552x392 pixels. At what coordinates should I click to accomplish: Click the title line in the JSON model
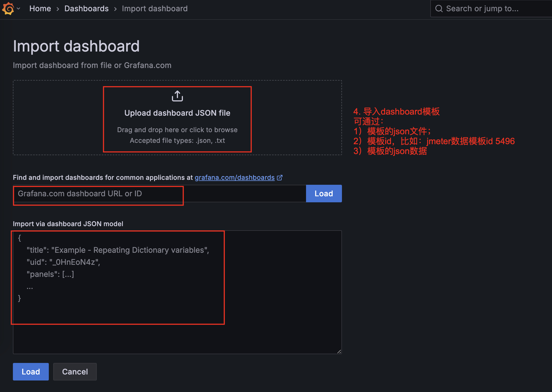pos(117,250)
